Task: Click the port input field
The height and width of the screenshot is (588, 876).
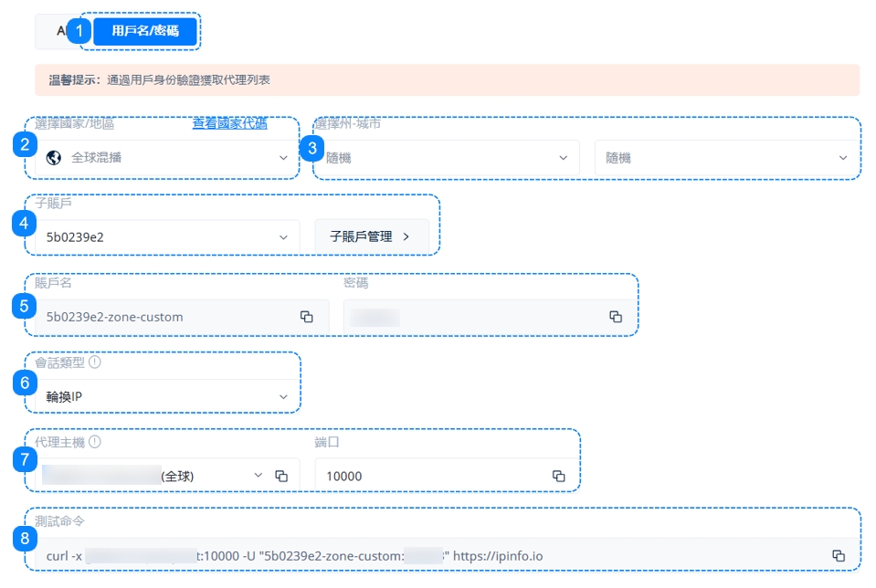Action: (429, 476)
